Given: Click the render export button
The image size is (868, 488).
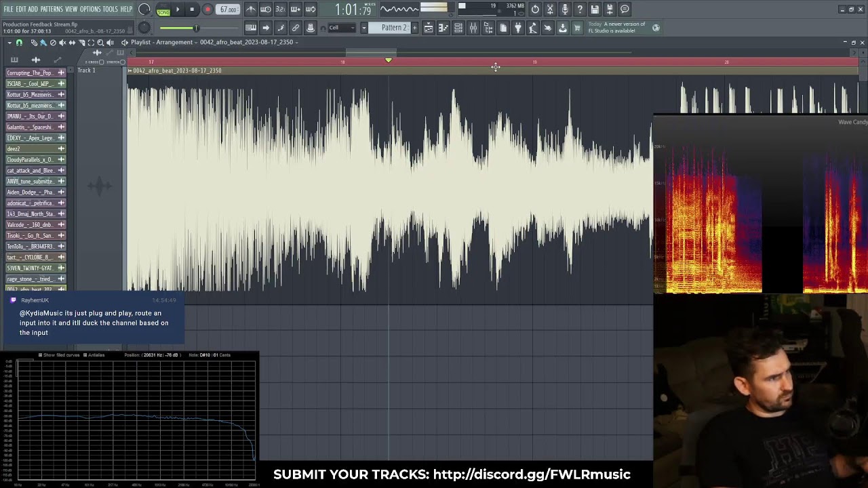Looking at the screenshot, I should (610, 9).
